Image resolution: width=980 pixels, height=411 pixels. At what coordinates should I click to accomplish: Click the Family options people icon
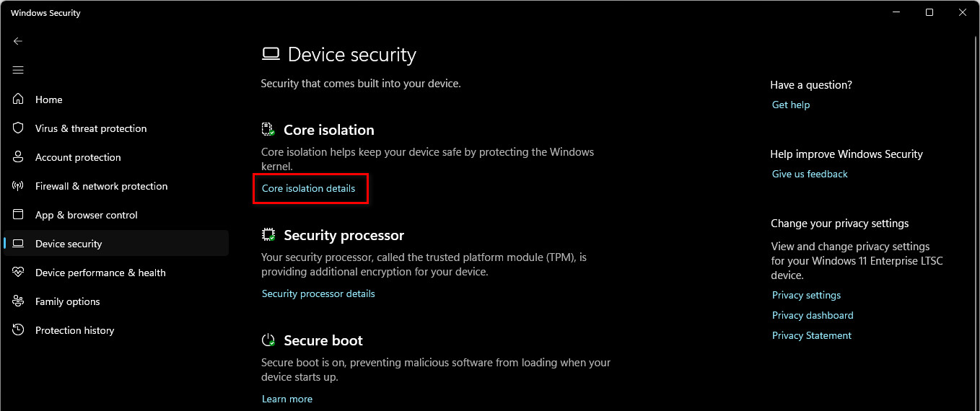pyautogui.click(x=19, y=301)
